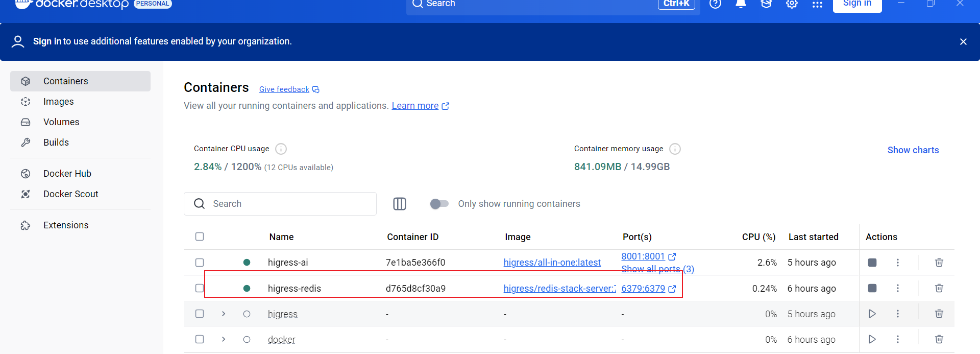980x354 pixels.
Task: Open the settings gear icon
Action: [x=792, y=4]
